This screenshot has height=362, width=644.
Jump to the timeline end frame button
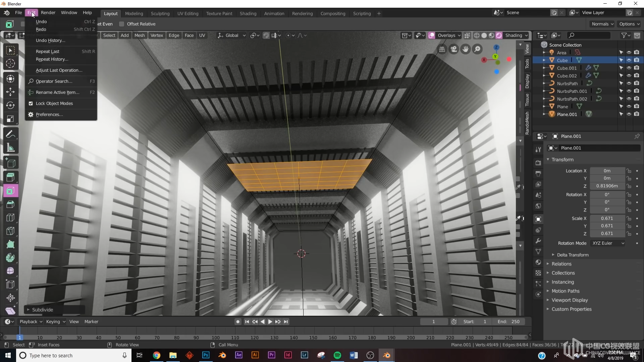click(x=286, y=321)
